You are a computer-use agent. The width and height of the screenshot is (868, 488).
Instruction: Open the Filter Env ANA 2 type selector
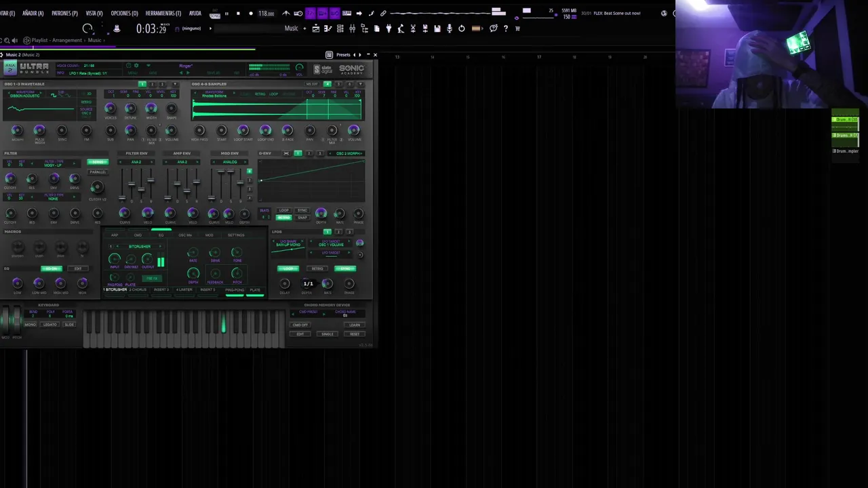(x=136, y=162)
